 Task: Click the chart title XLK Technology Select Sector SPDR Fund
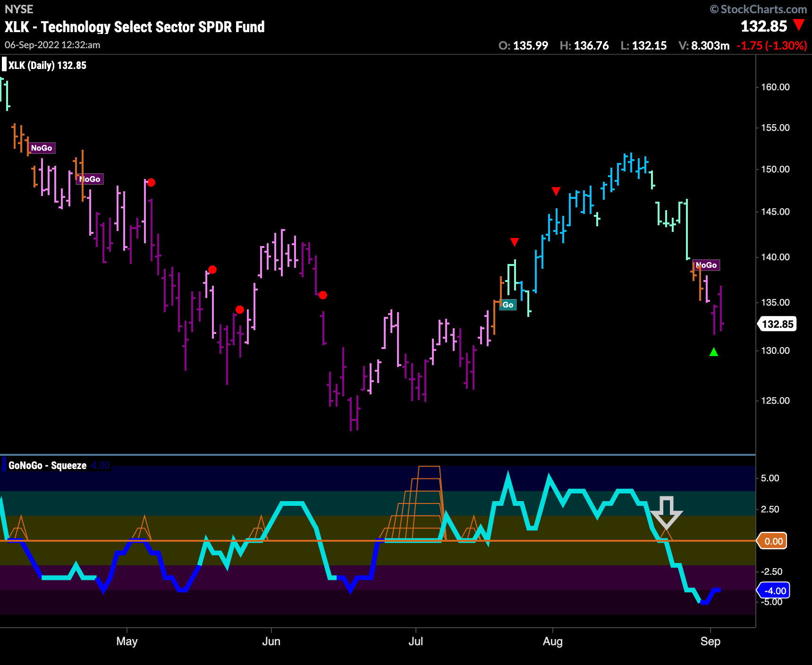click(135, 27)
